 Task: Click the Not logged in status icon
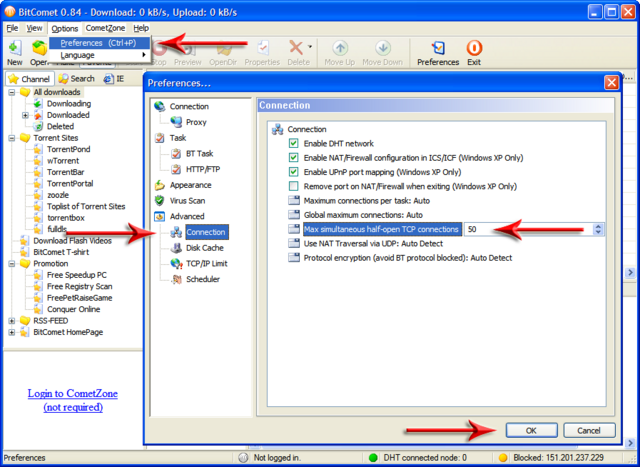(x=243, y=458)
